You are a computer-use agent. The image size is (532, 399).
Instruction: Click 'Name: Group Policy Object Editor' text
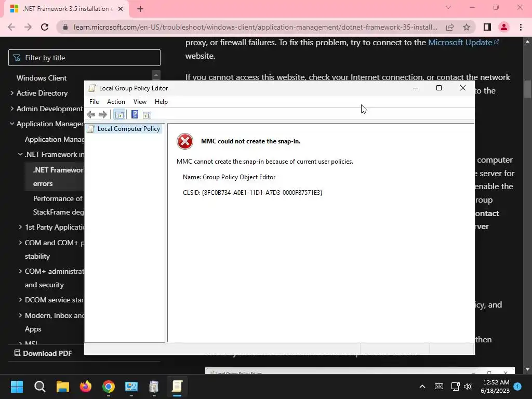pos(229,177)
